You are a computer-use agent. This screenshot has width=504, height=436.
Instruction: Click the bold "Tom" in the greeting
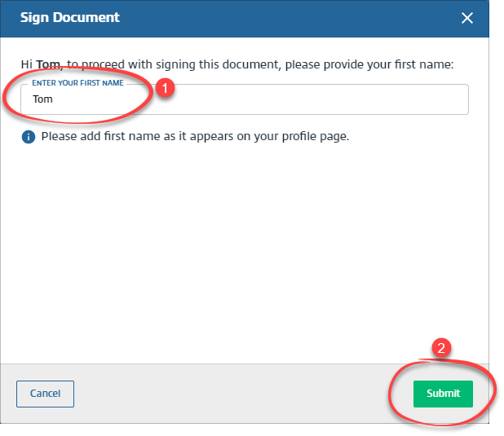47,64
